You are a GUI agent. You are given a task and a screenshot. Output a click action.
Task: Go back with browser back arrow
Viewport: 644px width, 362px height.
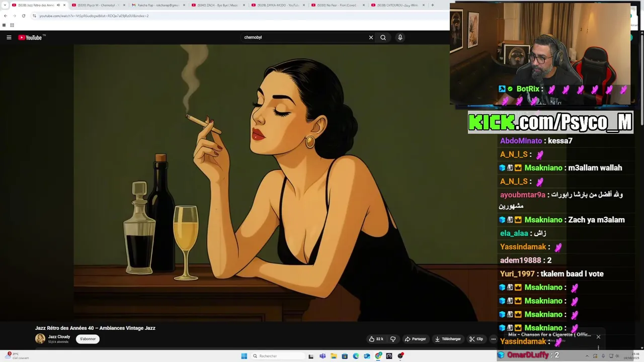(x=6, y=16)
